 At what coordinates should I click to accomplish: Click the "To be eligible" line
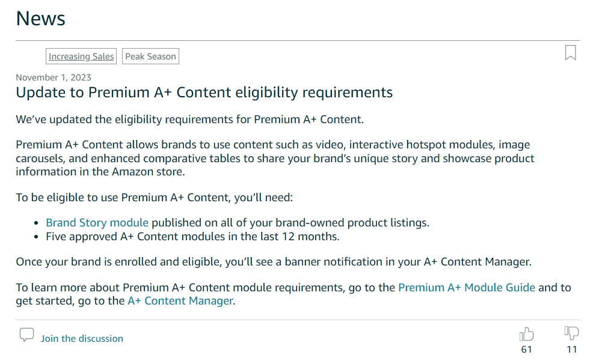(x=155, y=197)
